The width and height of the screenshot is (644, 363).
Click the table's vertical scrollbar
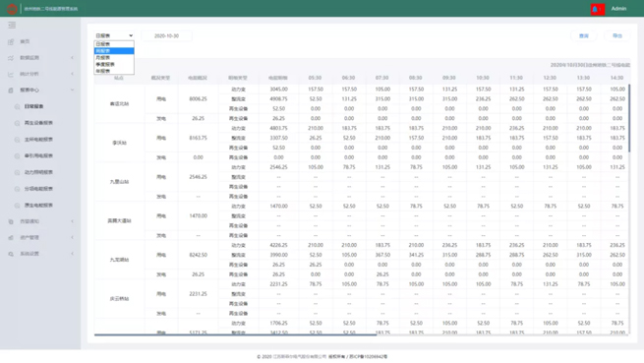click(629, 118)
